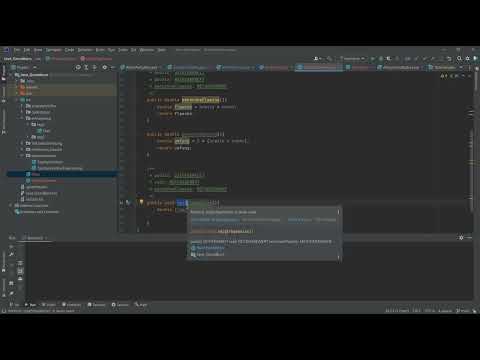Image resolution: width=480 pixels, height=360 pixels.
Task: Click Expand All in Project panel
Action: [x=86, y=67]
